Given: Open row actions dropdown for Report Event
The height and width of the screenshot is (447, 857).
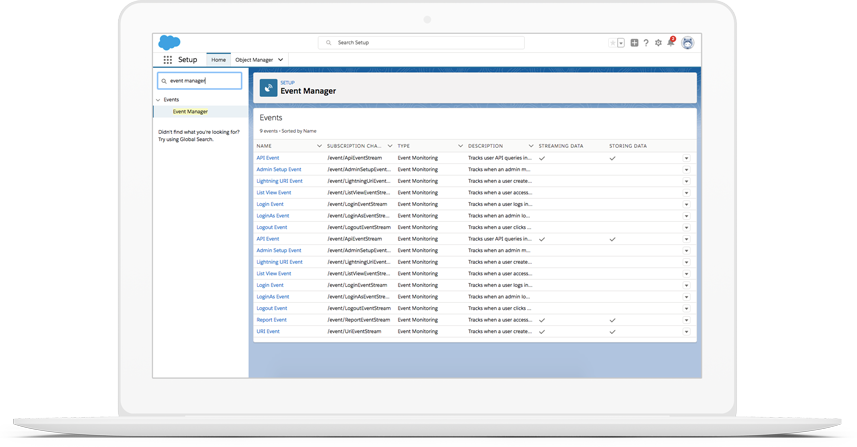Looking at the screenshot, I should click(686, 320).
